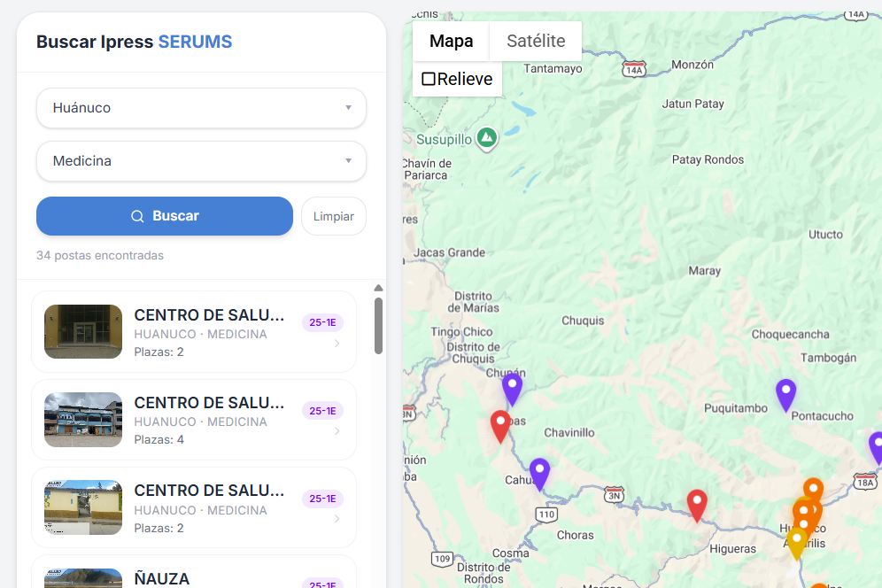Screen dimensions: 882x588
Task: Click the search magnifier icon in Buscar
Action: (x=137, y=216)
